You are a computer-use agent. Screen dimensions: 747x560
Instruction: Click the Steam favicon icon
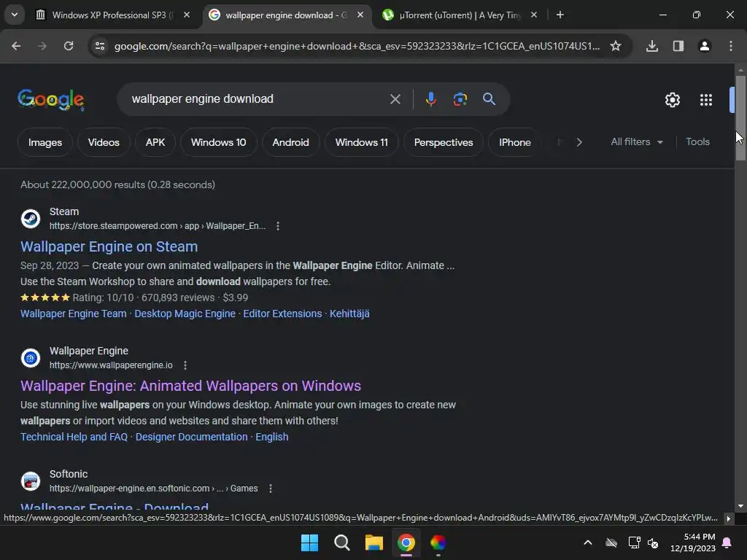[x=31, y=219]
